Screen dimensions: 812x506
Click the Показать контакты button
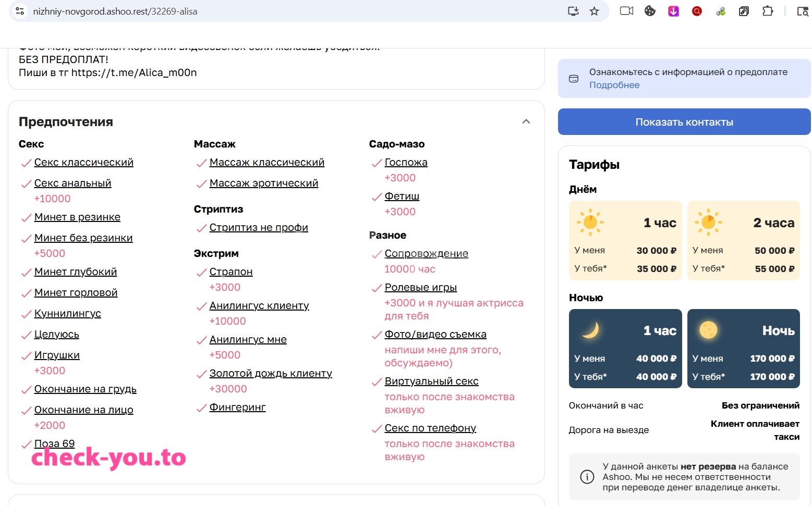(684, 122)
